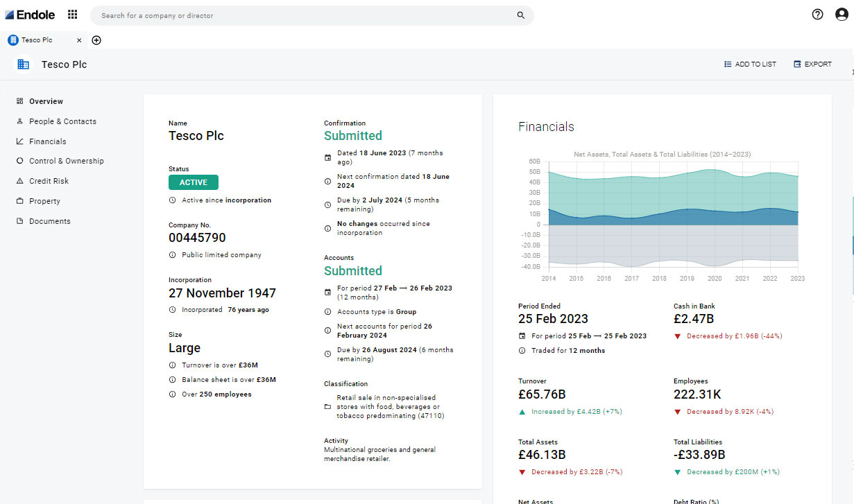The image size is (854, 504).
Task: Click folder icon beside Retail sale classification
Action: point(327,407)
